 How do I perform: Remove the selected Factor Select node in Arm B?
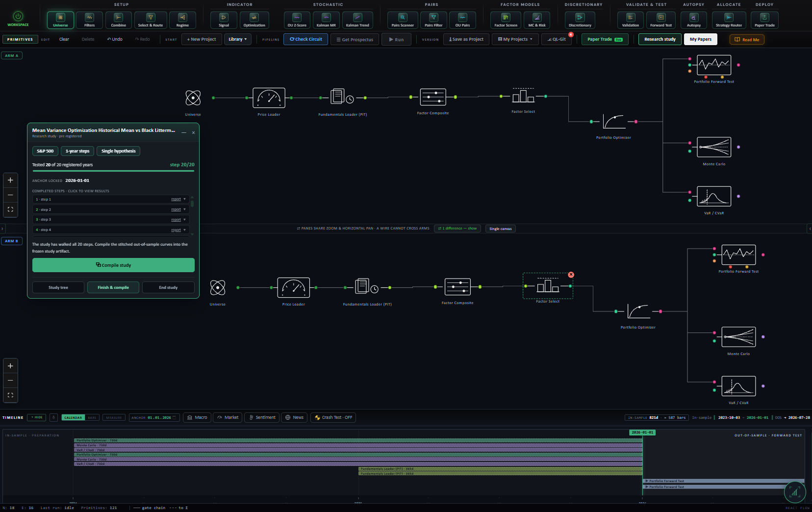571,275
